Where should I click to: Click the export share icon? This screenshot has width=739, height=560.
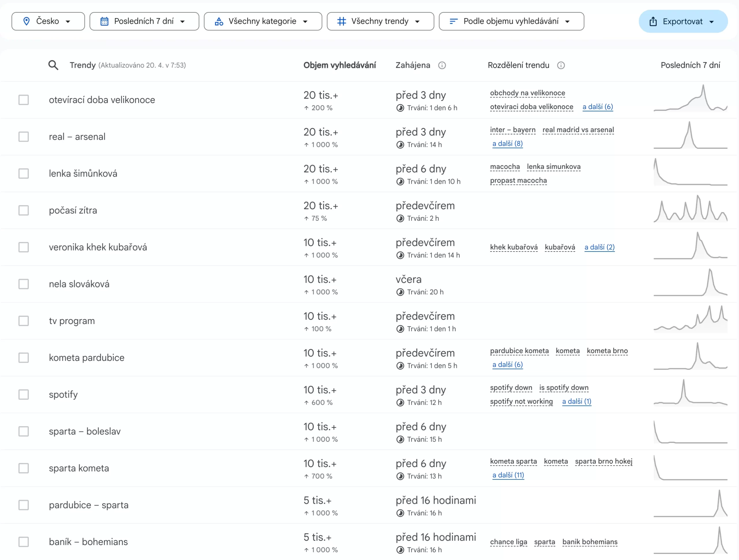point(653,22)
